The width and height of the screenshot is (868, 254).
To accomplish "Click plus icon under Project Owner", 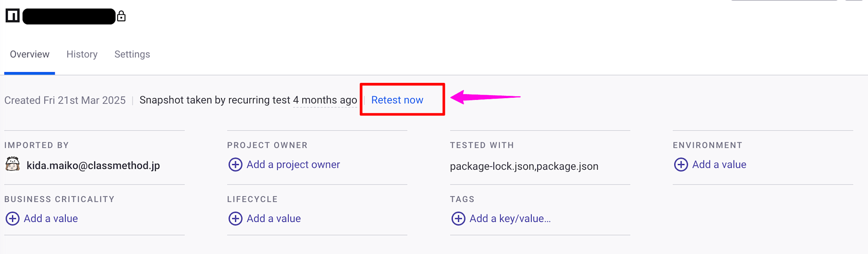I will (235, 165).
